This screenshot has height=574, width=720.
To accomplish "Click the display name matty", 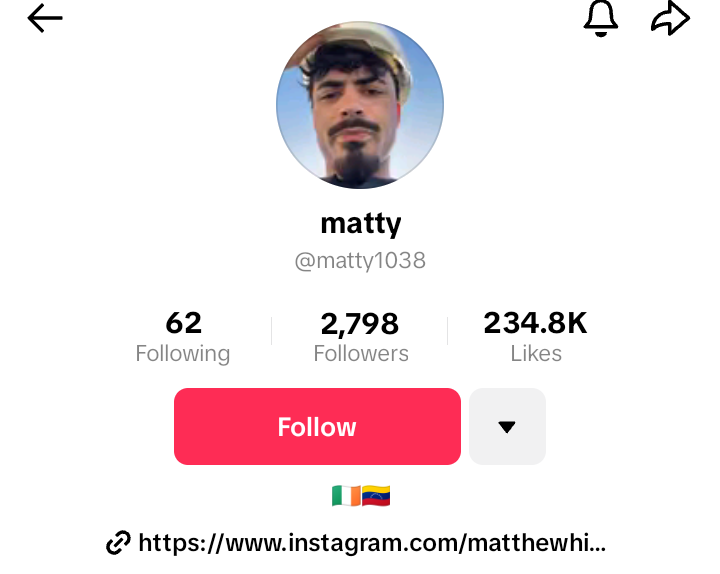I will coord(361,224).
